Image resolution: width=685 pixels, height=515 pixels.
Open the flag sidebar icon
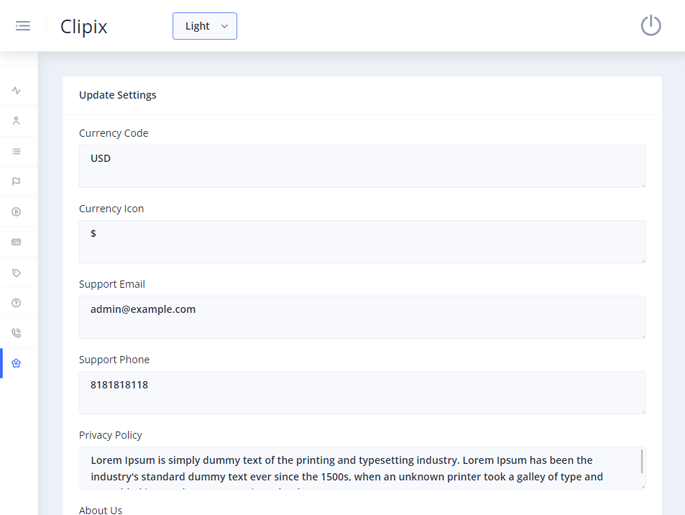point(16,182)
